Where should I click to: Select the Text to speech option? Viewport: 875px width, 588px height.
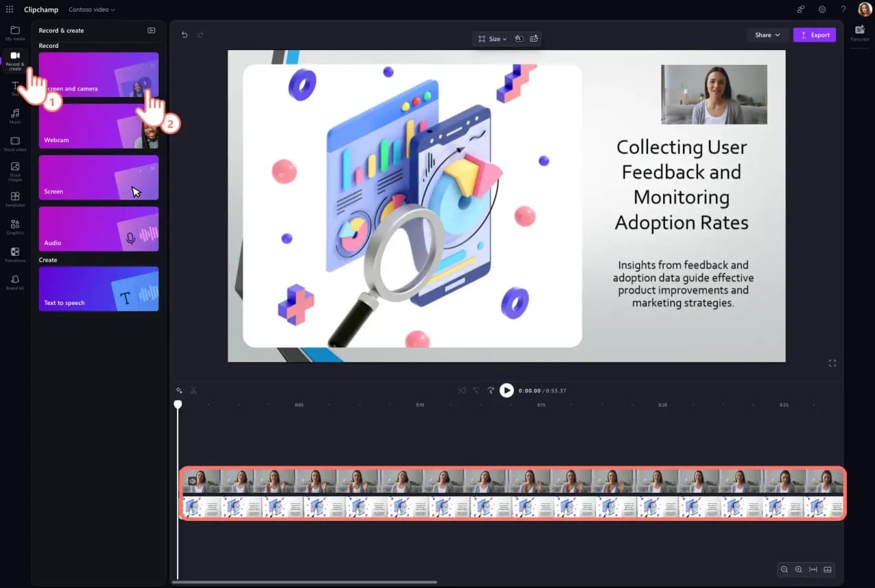[x=98, y=289]
